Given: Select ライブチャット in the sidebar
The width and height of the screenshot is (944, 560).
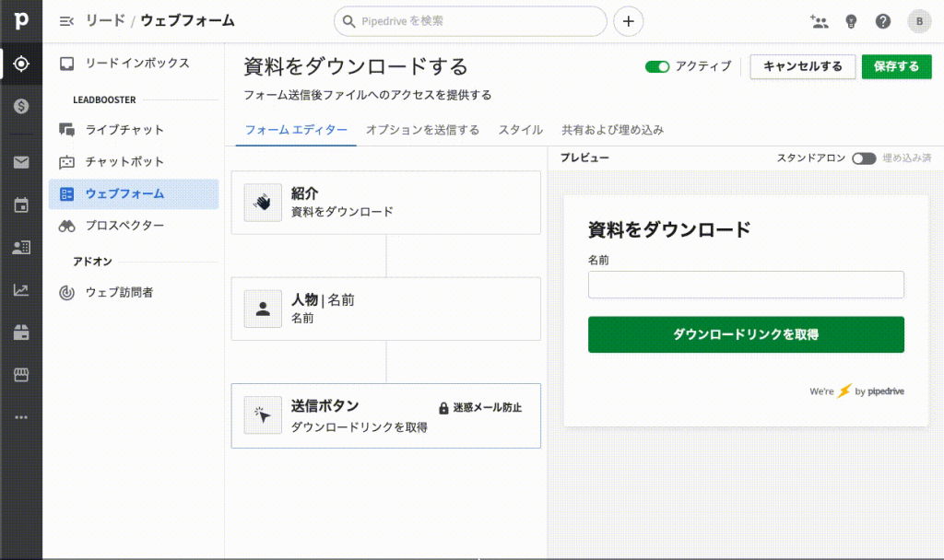Looking at the screenshot, I should (x=124, y=130).
